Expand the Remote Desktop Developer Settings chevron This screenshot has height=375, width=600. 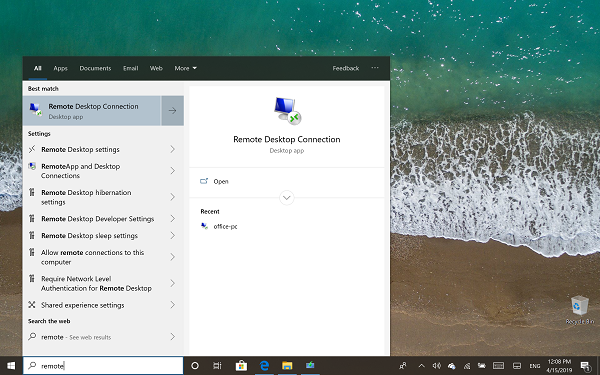click(173, 218)
